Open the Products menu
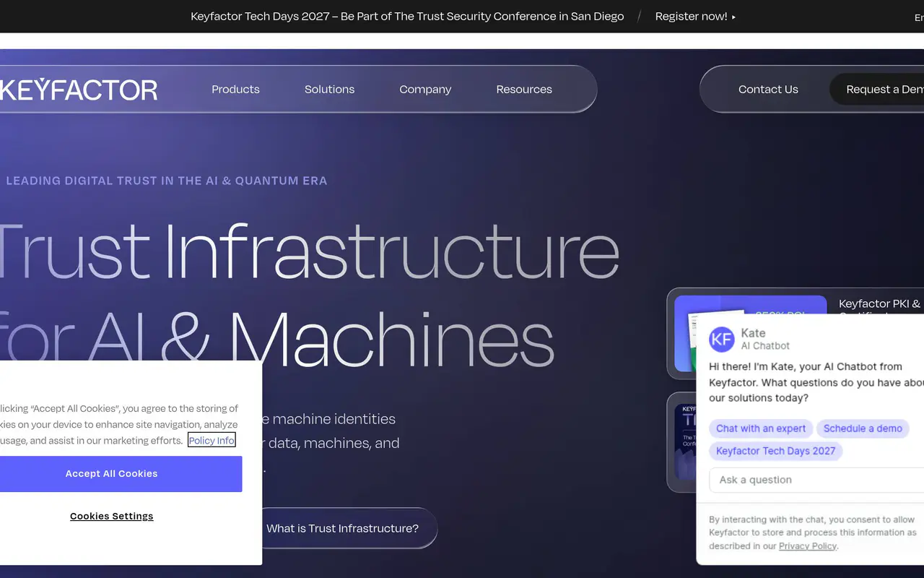The height and width of the screenshot is (578, 924). coord(235,90)
